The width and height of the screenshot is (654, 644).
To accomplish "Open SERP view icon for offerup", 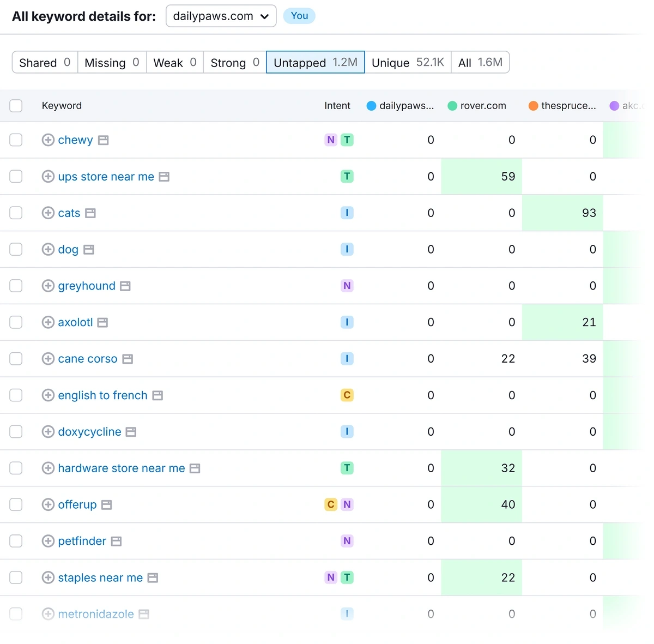I will point(107,505).
